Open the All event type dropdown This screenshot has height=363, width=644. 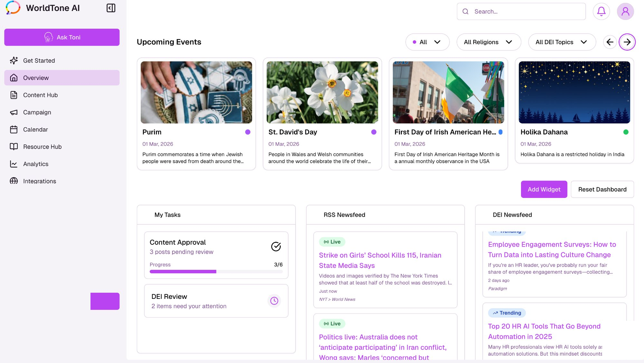(x=427, y=42)
